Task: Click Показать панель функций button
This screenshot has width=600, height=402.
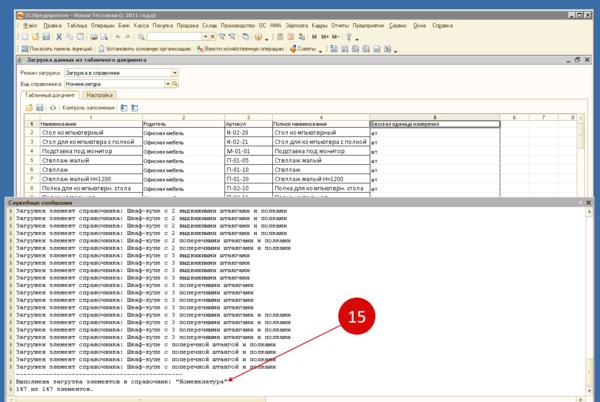Action: coord(57,49)
